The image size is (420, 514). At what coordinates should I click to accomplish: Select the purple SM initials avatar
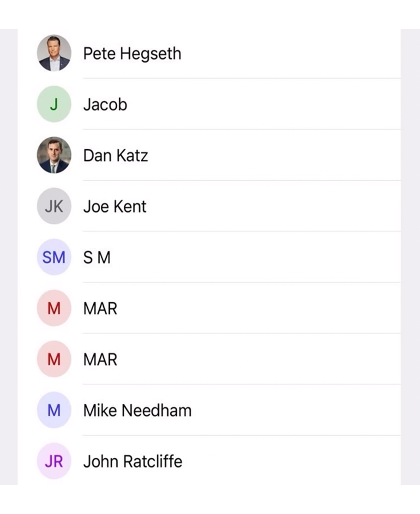pos(54,257)
